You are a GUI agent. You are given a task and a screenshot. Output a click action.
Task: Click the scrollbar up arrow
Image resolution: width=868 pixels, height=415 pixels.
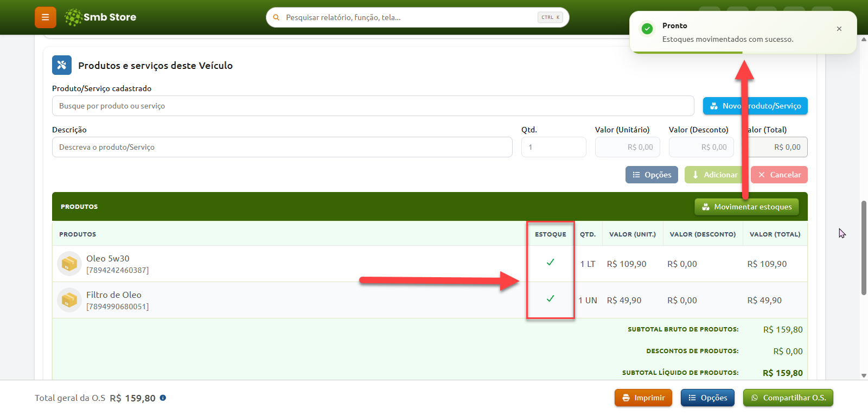pos(864,39)
